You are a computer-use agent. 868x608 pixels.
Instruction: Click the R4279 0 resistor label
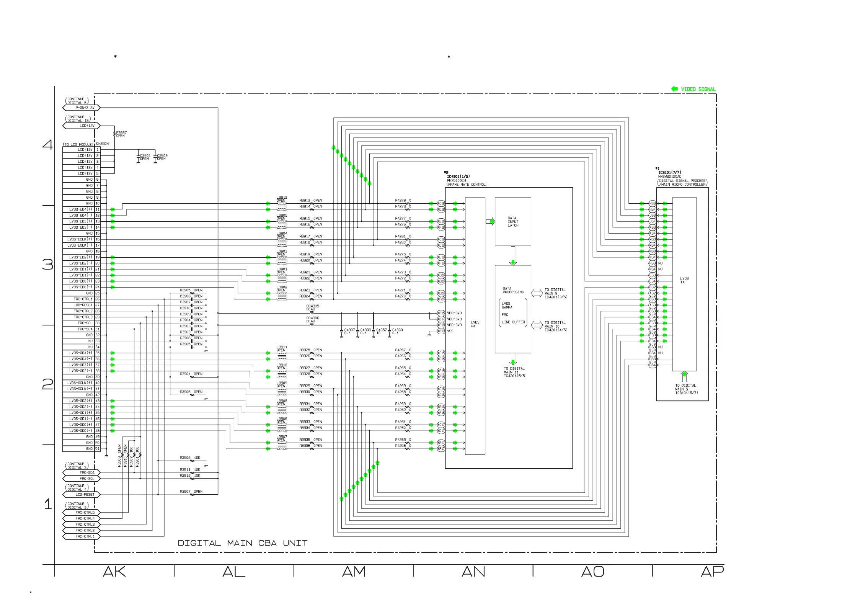tap(403, 200)
